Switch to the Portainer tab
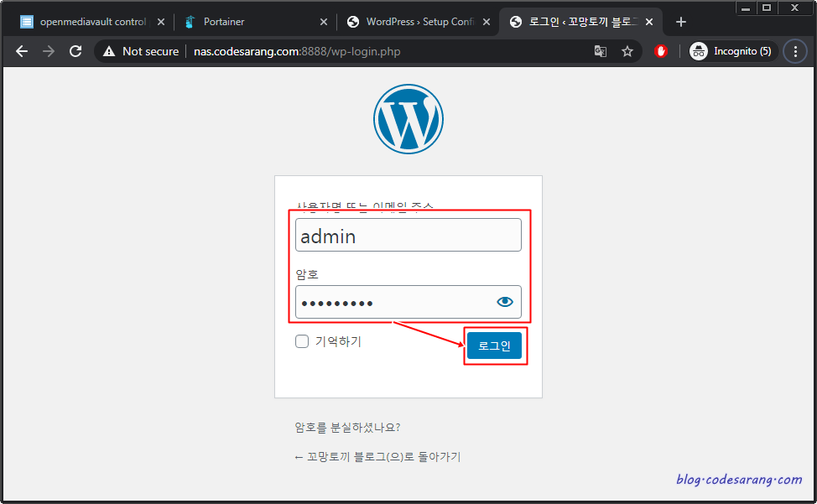The image size is (817, 504). click(x=255, y=22)
